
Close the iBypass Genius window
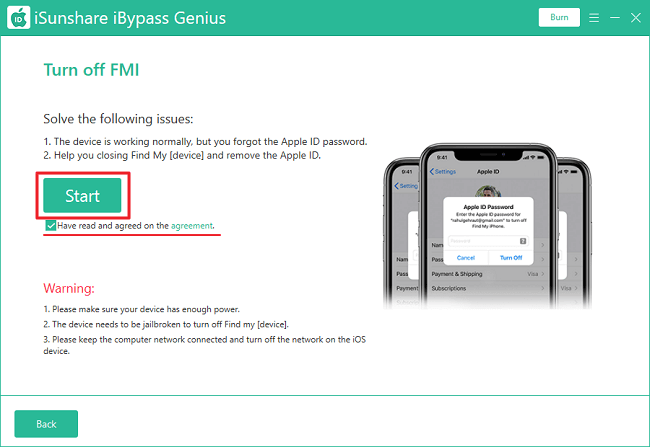635,18
